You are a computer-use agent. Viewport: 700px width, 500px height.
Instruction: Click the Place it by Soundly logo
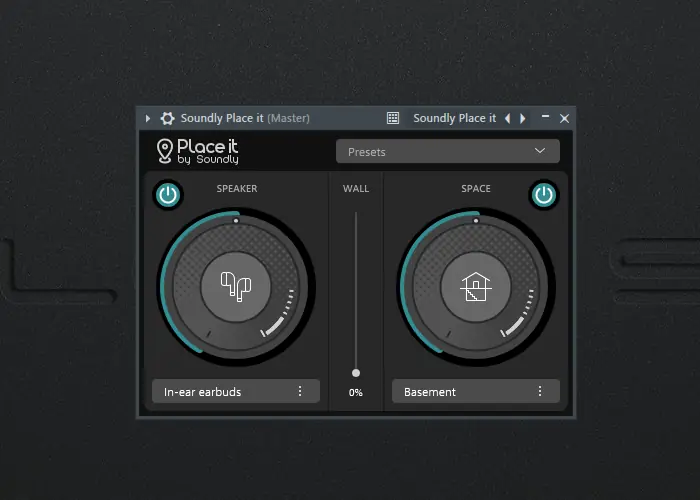tap(197, 151)
